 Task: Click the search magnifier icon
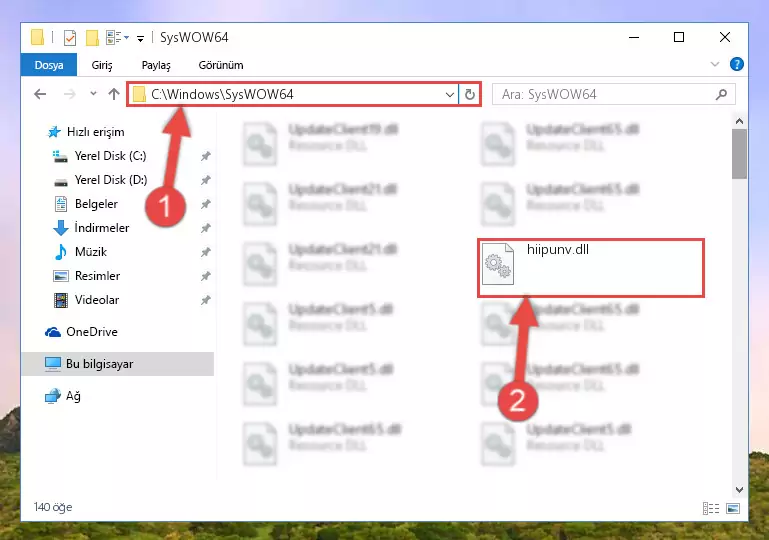pos(721,94)
